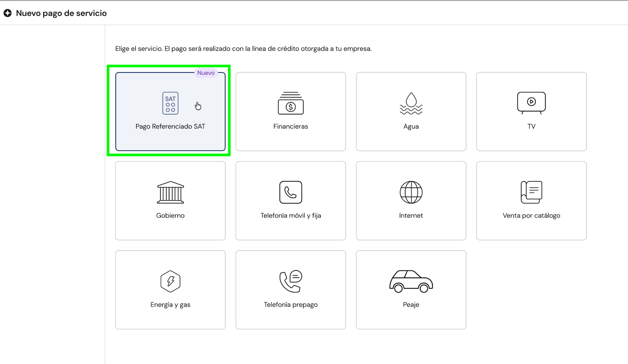
Task: Click the phone icon for Telefonía móvil y fija
Action: 291,192
